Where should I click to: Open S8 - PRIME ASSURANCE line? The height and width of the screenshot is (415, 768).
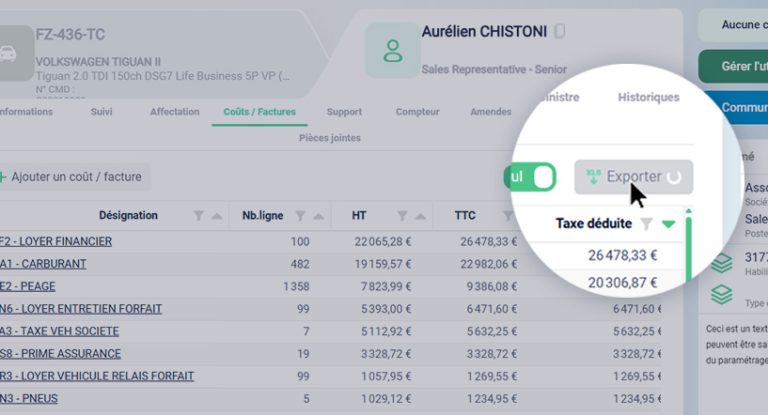(x=60, y=354)
